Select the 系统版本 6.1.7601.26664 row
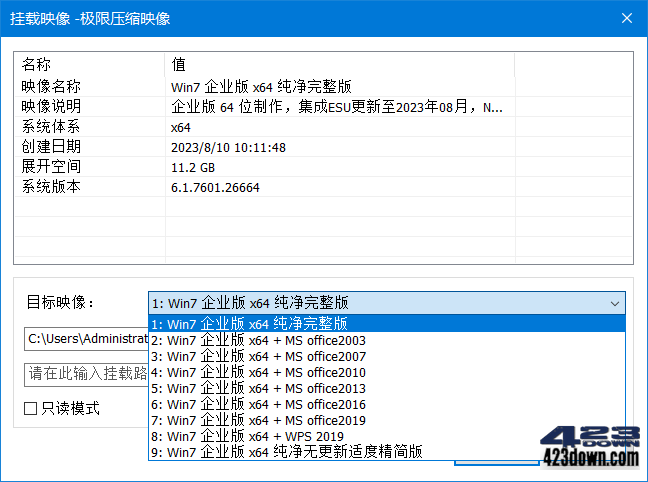This screenshot has width=648, height=482. tap(260, 187)
